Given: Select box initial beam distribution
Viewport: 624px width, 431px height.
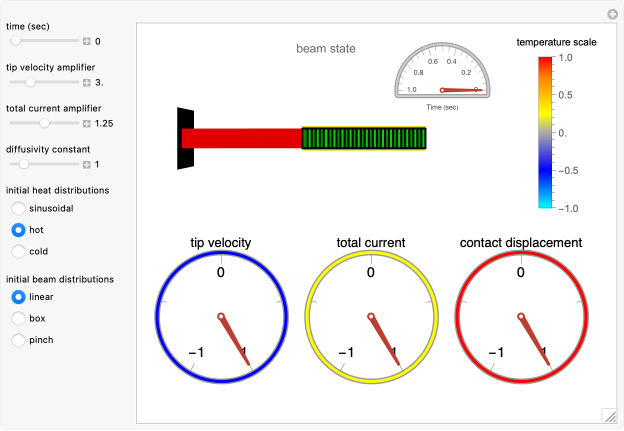Looking at the screenshot, I should (18, 318).
